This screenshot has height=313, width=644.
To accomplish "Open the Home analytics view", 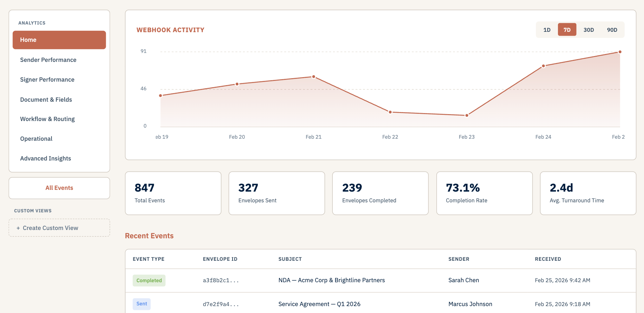I will (x=59, y=40).
